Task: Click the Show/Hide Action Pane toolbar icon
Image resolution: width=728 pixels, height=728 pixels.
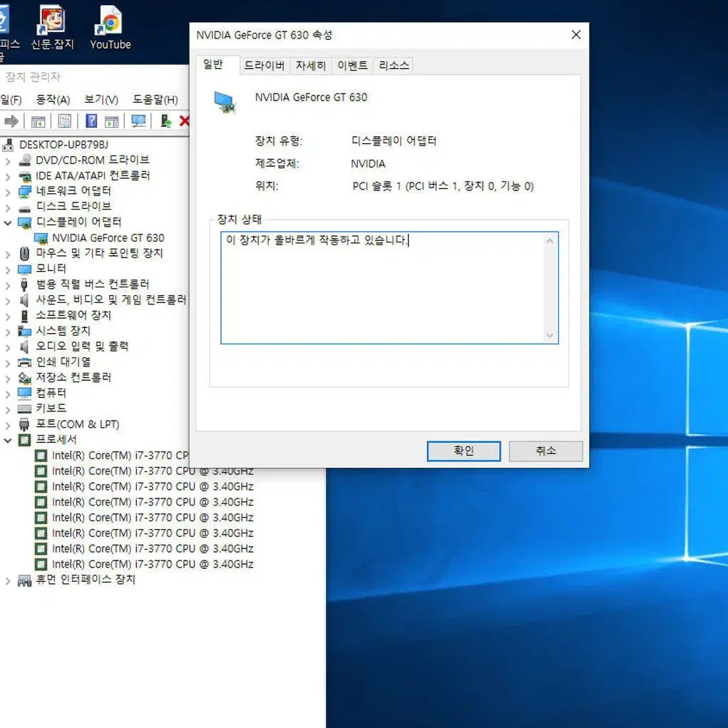Action: pyautogui.click(x=112, y=122)
